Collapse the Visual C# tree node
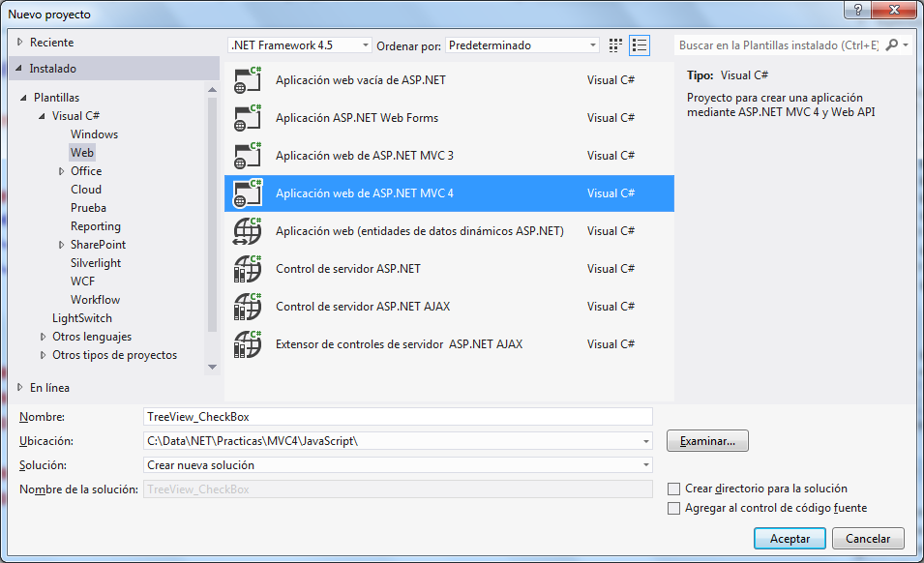Screen dimensions: 924x563 (x=42, y=116)
